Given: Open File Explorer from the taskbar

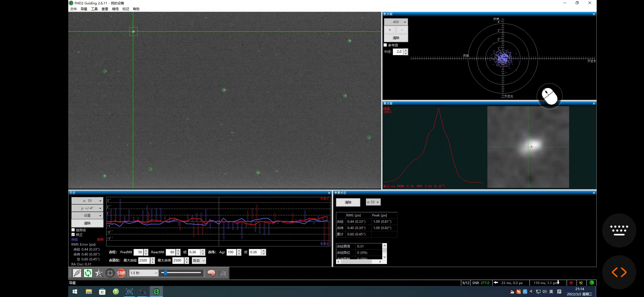Looking at the screenshot, I should [89, 291].
